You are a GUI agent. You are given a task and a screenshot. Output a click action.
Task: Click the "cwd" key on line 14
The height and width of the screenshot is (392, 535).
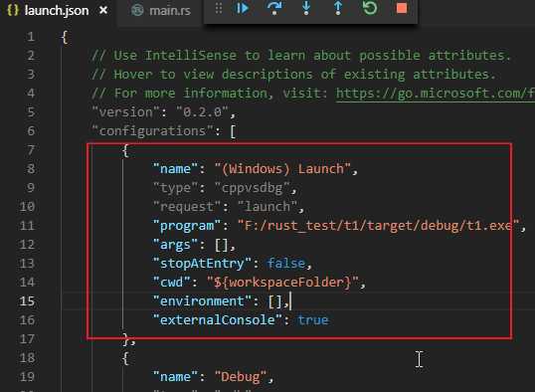tap(172, 283)
